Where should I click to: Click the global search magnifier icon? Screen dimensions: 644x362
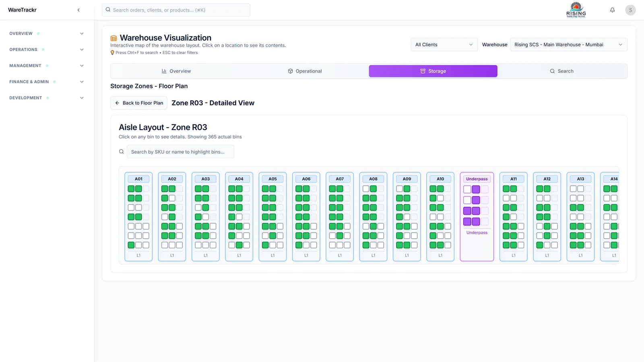coord(108,10)
